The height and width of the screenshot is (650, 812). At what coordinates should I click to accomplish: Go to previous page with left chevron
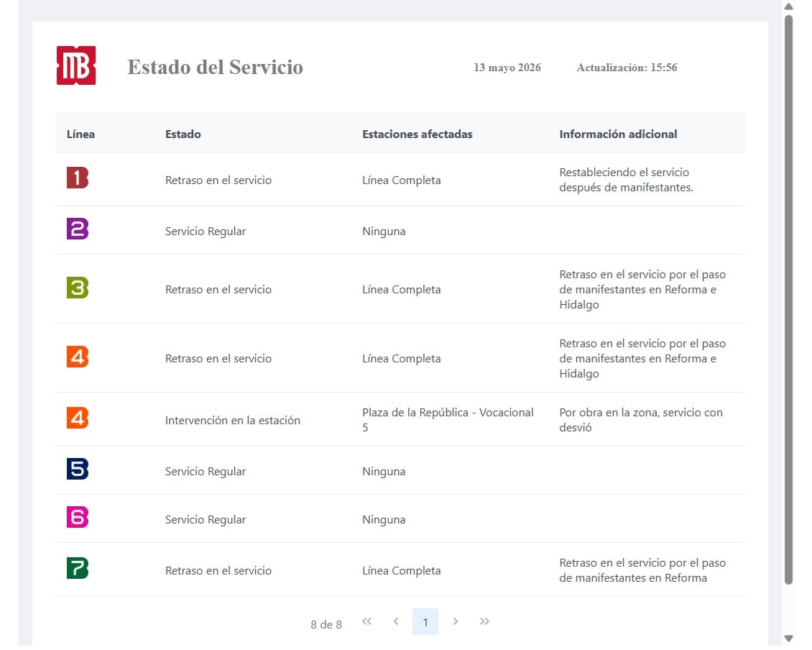pyautogui.click(x=396, y=622)
